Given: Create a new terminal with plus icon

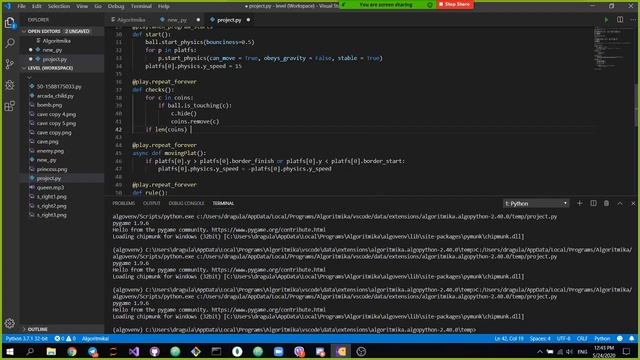Looking at the screenshot, I should 580,203.
